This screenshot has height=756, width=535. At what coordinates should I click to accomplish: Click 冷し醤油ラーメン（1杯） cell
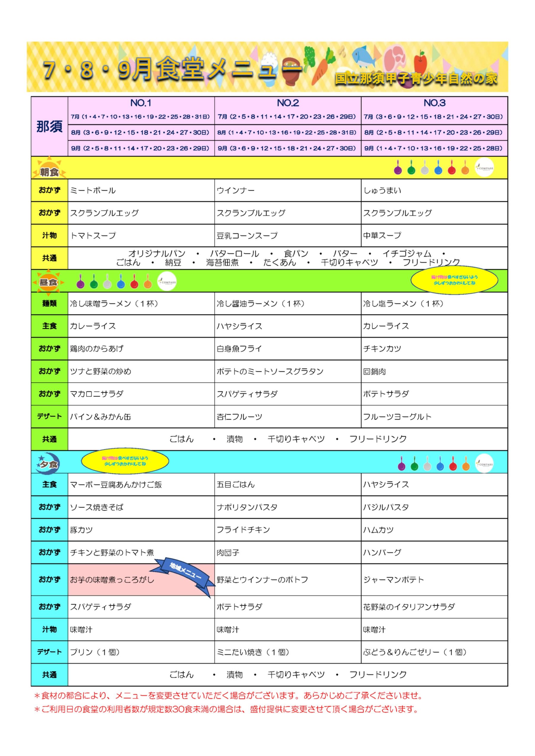tap(288, 304)
